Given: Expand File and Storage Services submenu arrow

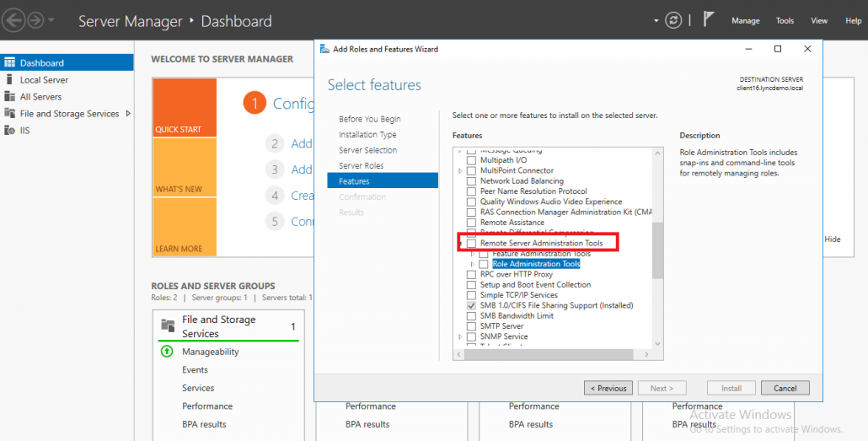Looking at the screenshot, I should point(128,113).
